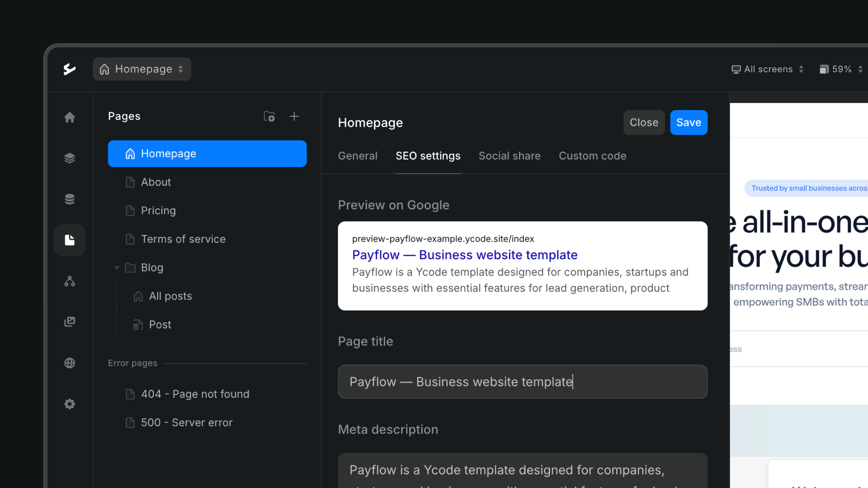Switch to the Social share tab

click(x=510, y=156)
